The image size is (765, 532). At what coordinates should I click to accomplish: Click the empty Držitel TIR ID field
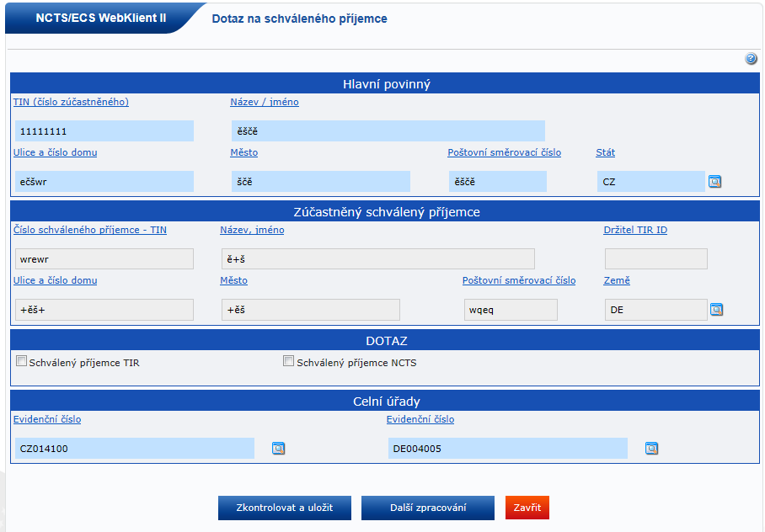click(x=655, y=259)
